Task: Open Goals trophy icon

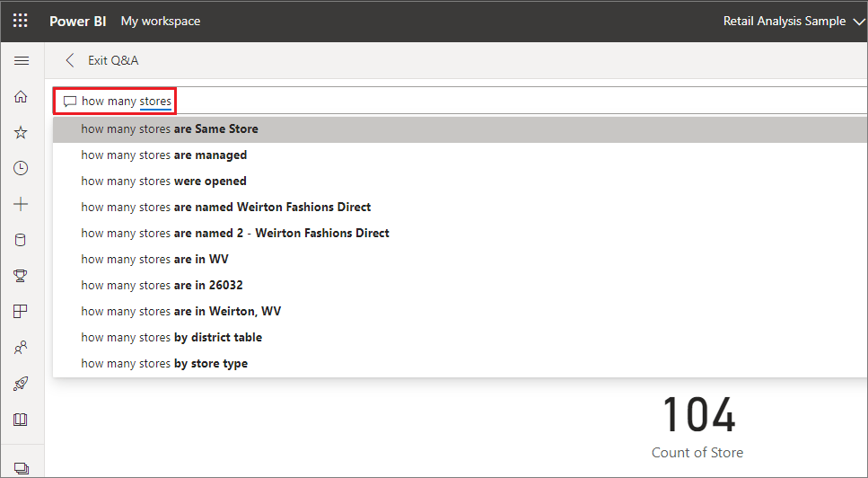Action: click(21, 276)
